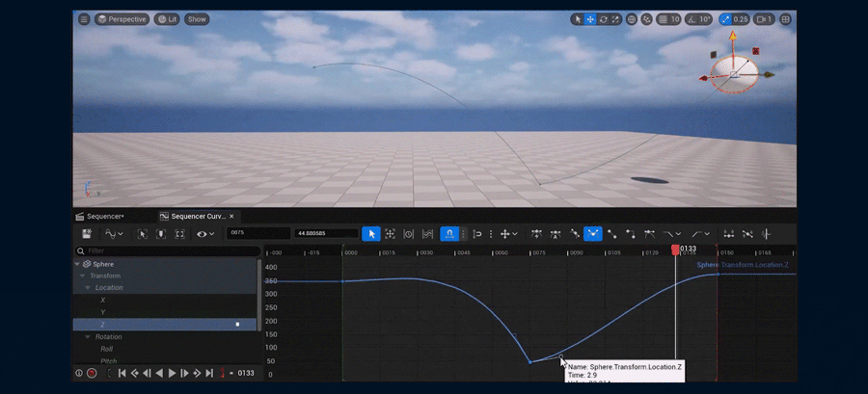Open the curve view mode dropdown
Image resolution: width=868 pixels, height=394 pixels.
(x=114, y=234)
